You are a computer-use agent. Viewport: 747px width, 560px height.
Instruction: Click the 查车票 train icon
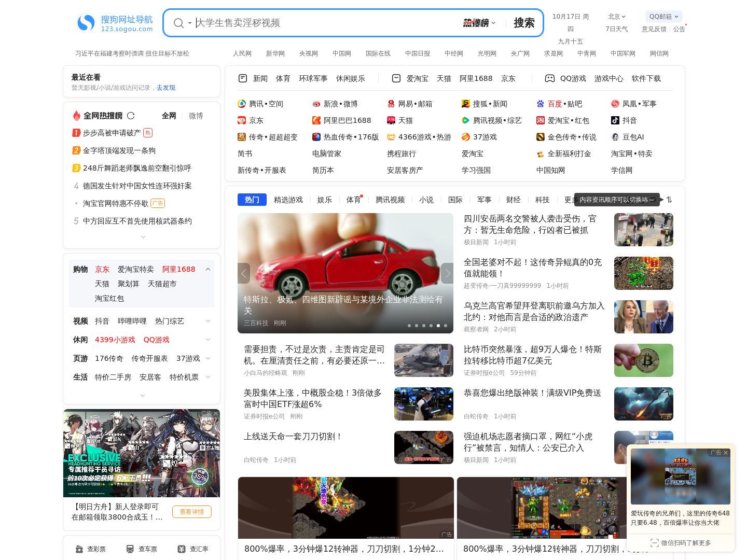130,549
